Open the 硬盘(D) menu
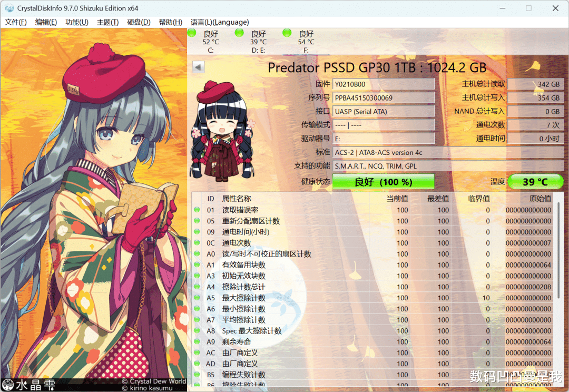This screenshot has width=569, height=392. click(139, 22)
